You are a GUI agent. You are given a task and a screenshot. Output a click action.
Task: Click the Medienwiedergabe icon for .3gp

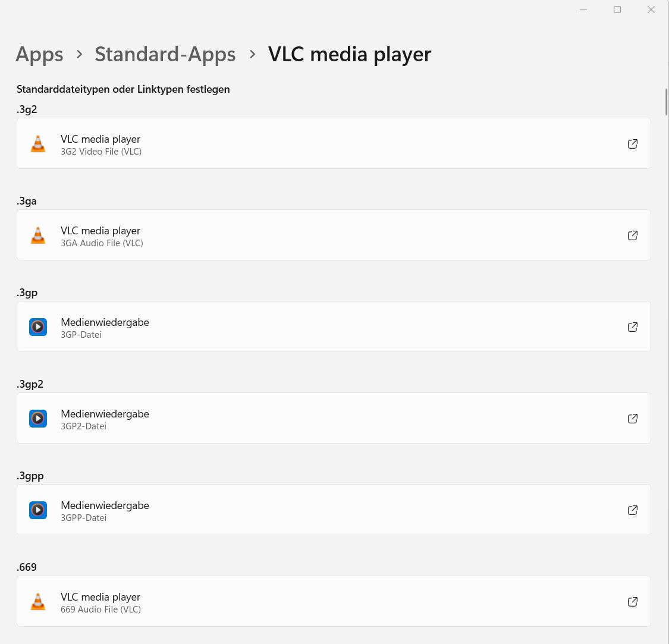[x=38, y=327]
